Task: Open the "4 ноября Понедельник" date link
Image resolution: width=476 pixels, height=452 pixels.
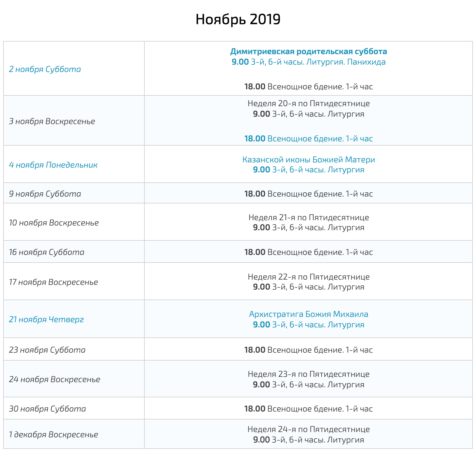Action: 53,165
